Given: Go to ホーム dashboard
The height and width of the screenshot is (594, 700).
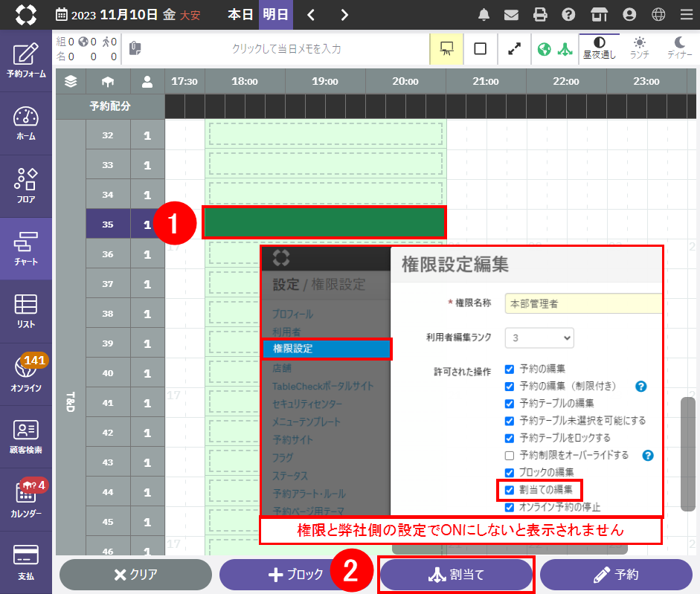Looking at the screenshot, I should tap(26, 123).
